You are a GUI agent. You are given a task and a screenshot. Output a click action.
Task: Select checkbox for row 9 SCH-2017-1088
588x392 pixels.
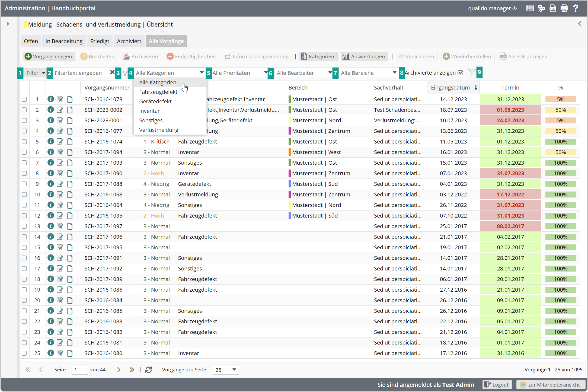24,184
